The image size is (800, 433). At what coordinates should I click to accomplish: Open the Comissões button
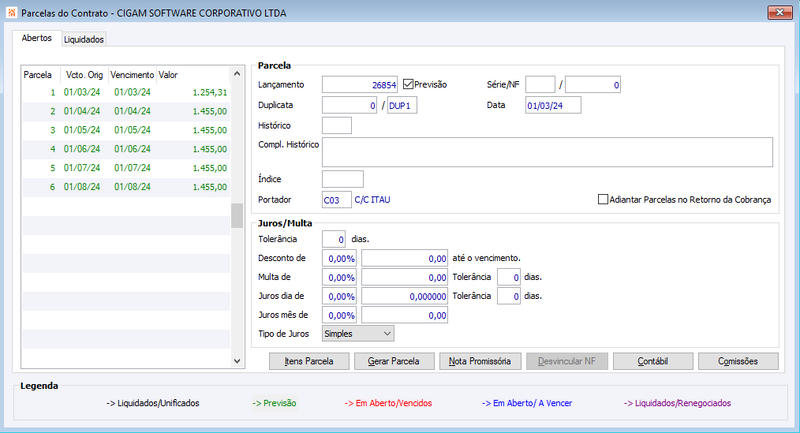[x=738, y=361]
